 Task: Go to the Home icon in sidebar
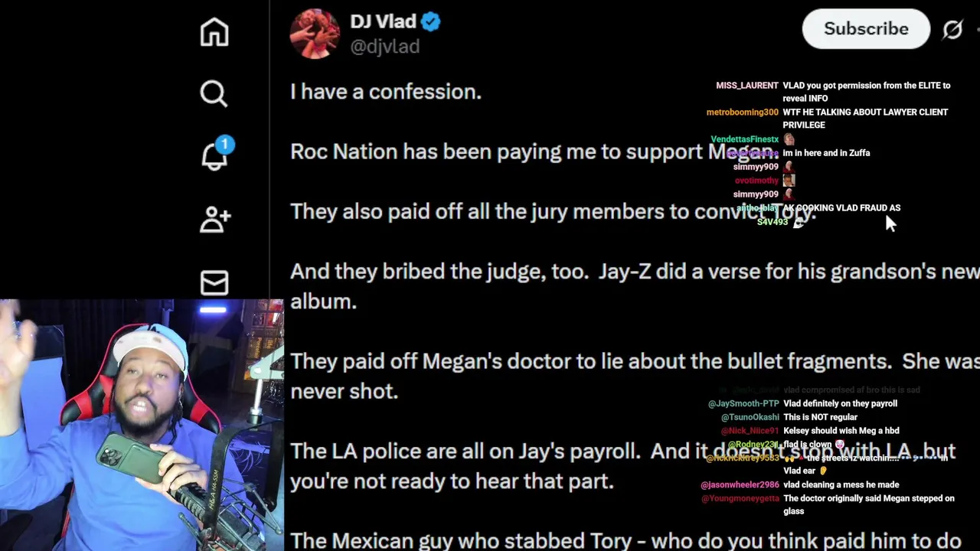click(214, 32)
